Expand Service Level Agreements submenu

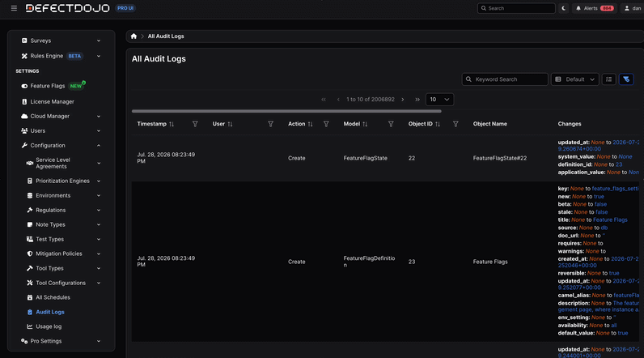tap(64, 163)
